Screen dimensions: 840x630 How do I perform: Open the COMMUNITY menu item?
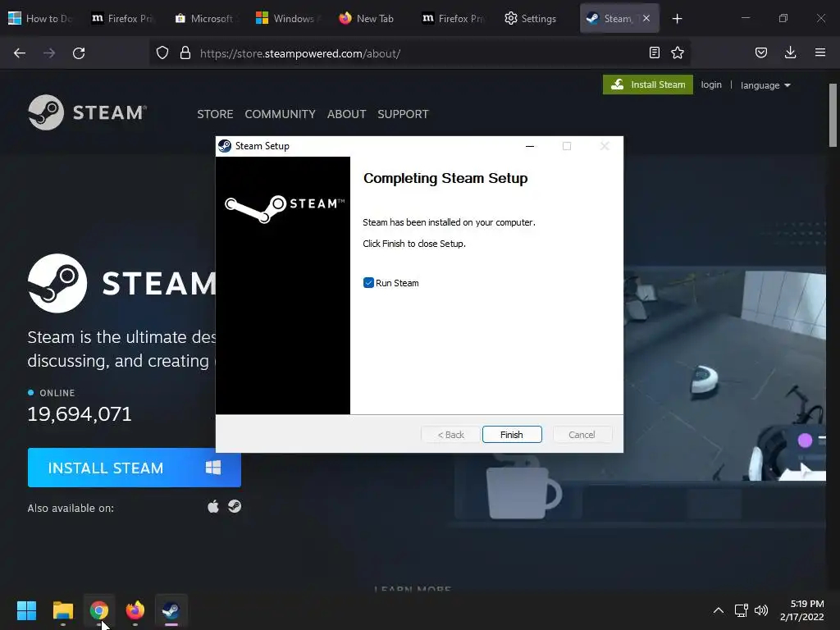point(281,114)
